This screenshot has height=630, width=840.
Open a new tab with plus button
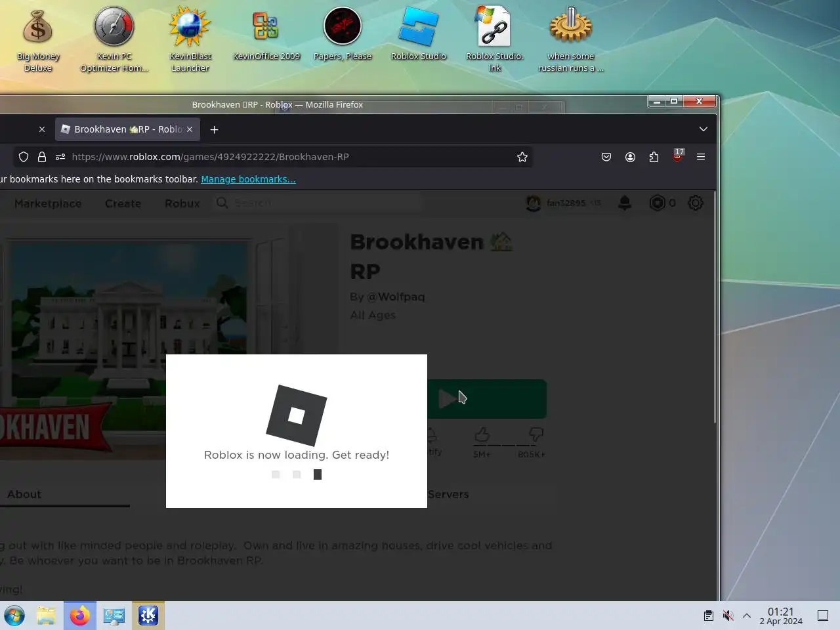click(x=214, y=129)
